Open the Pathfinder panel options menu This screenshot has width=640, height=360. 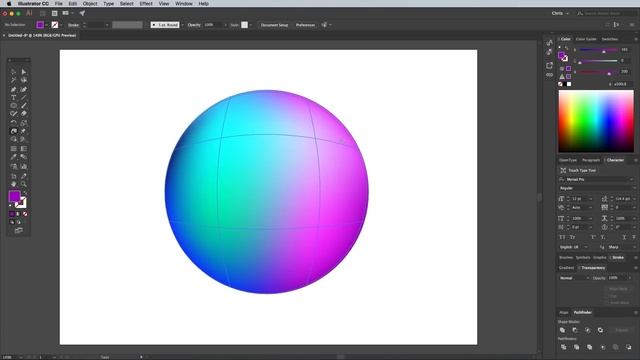pyautogui.click(x=636, y=313)
